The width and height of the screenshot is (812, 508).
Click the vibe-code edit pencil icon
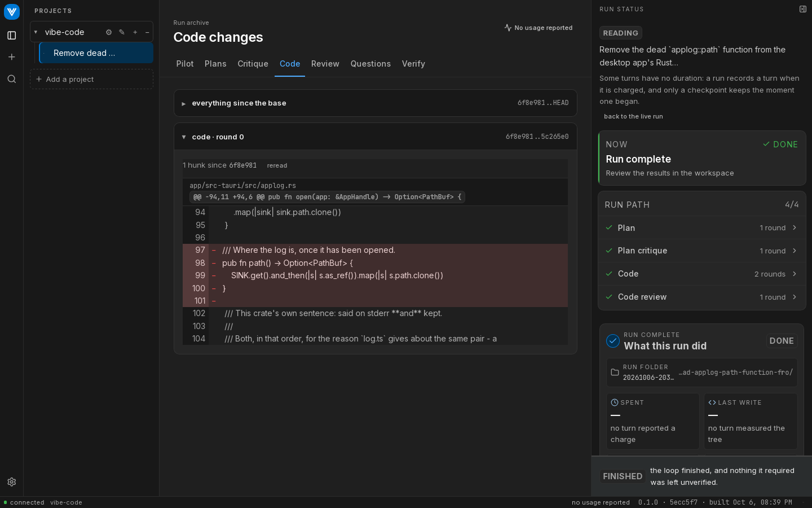click(122, 32)
